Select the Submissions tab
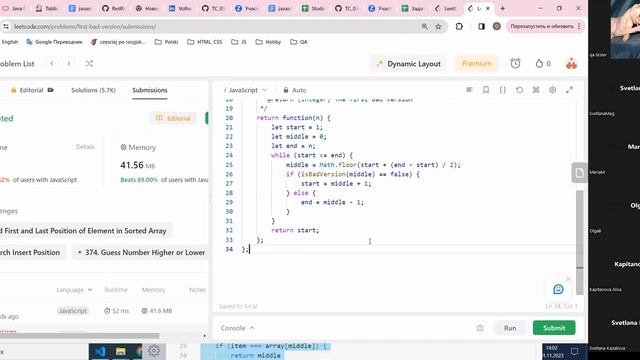This screenshot has height=360, width=640. click(x=150, y=90)
